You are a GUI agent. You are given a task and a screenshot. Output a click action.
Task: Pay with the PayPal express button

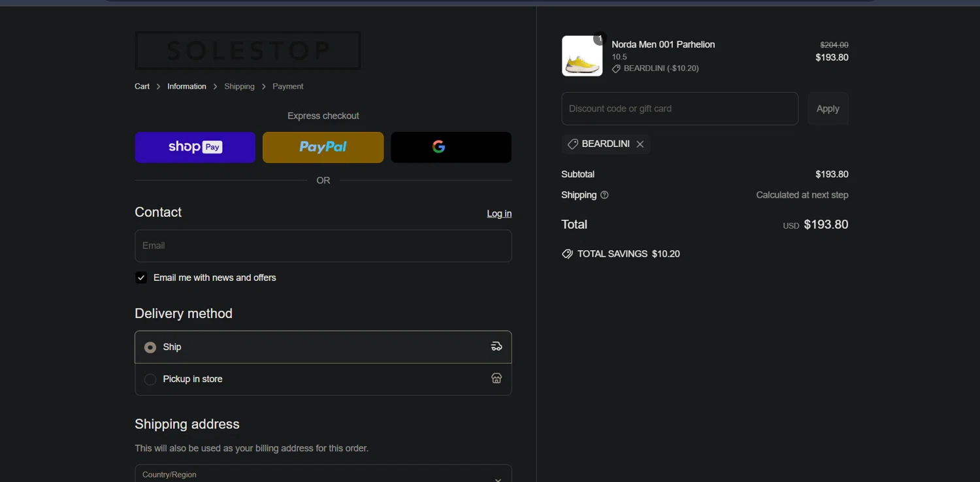coord(323,147)
